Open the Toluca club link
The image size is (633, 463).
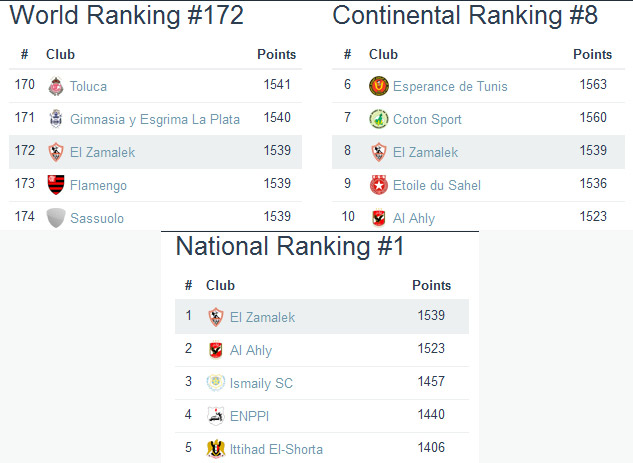click(x=88, y=86)
